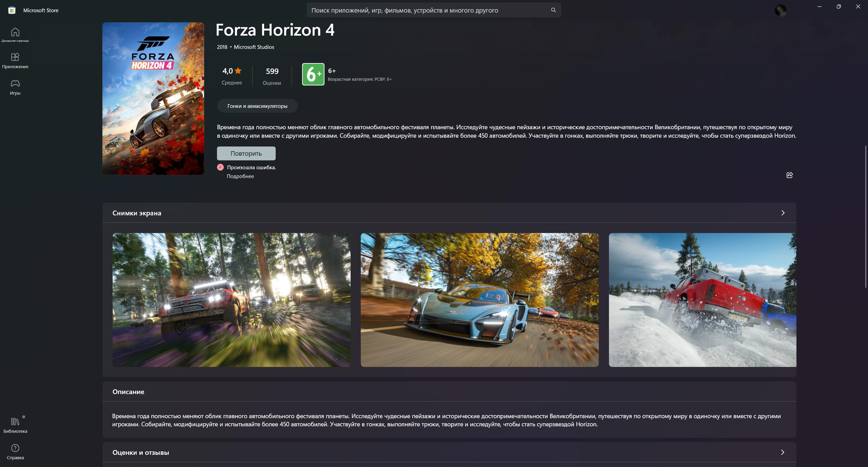The image size is (868, 467).
Task: Click the 6+ age rating badge
Action: point(313,74)
